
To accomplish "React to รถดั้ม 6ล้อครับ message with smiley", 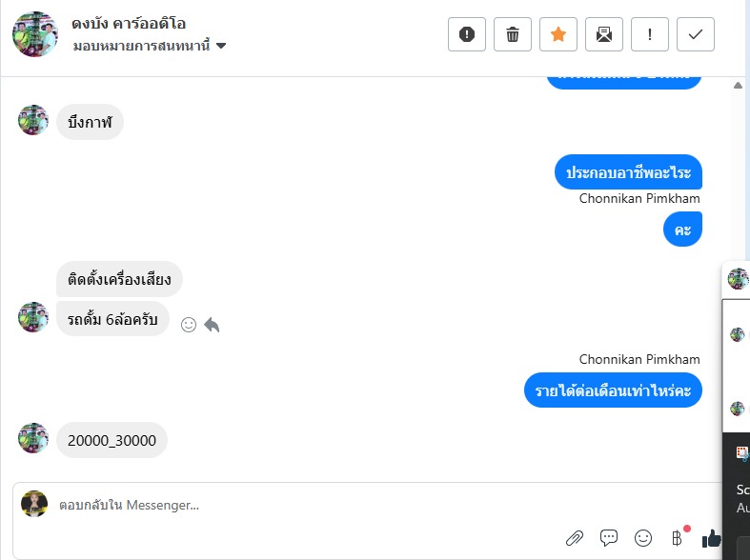I will [189, 325].
